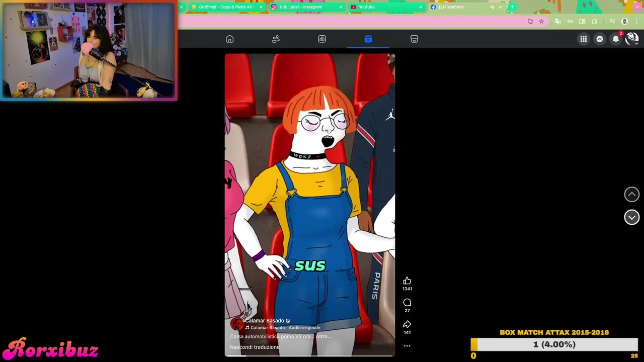Image resolution: width=644 pixels, height=362 pixels.
Task: Open the three-dot more options on the reel
Action: (407, 346)
